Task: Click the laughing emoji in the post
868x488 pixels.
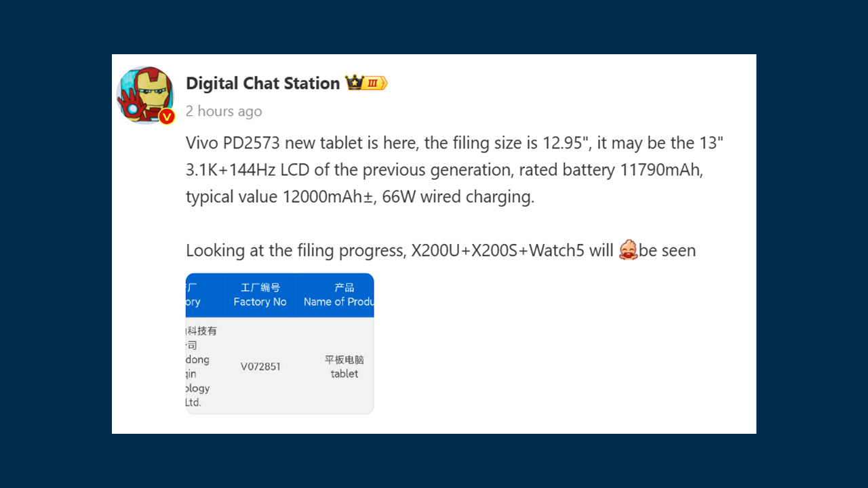Action: click(628, 250)
